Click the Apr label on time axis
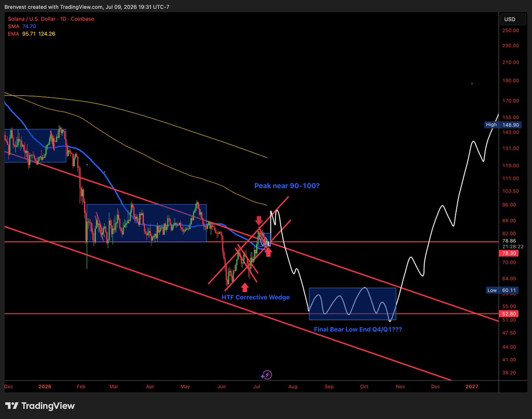This screenshot has width=532, height=419. 150,387
